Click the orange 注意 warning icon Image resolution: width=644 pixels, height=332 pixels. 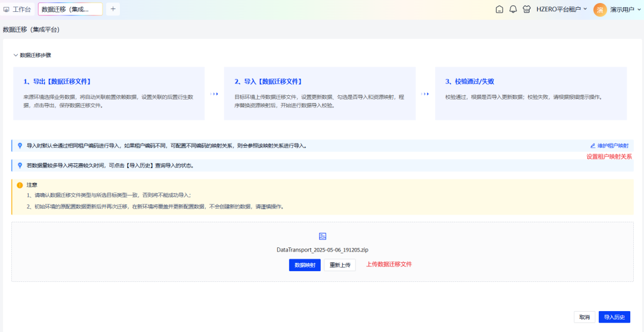(x=20, y=185)
